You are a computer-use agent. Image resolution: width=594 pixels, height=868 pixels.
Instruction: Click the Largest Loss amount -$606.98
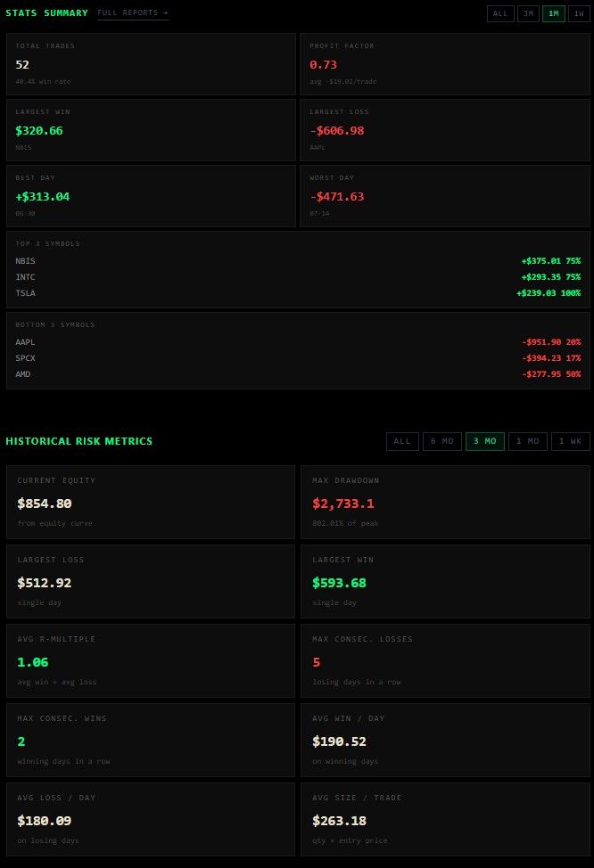pyautogui.click(x=337, y=131)
